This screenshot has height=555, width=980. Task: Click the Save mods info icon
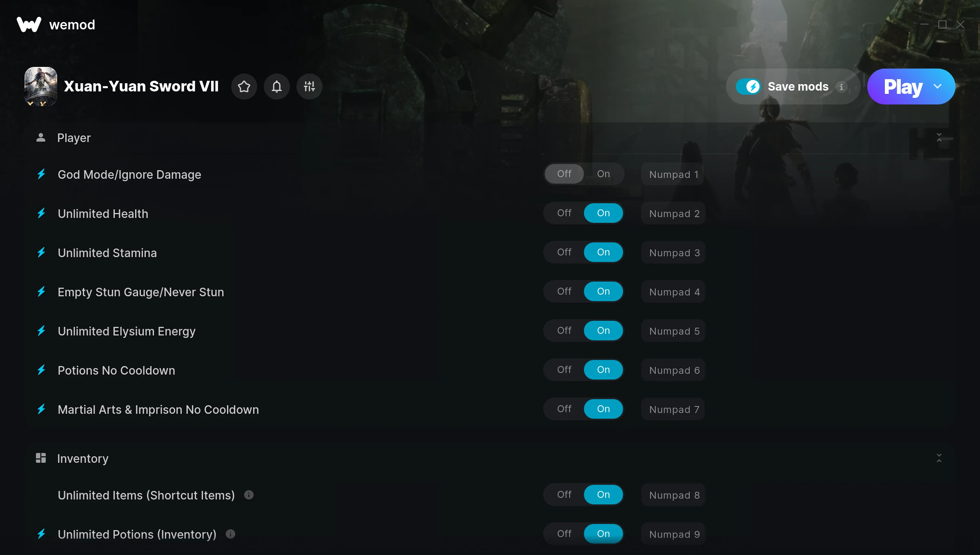coord(841,87)
